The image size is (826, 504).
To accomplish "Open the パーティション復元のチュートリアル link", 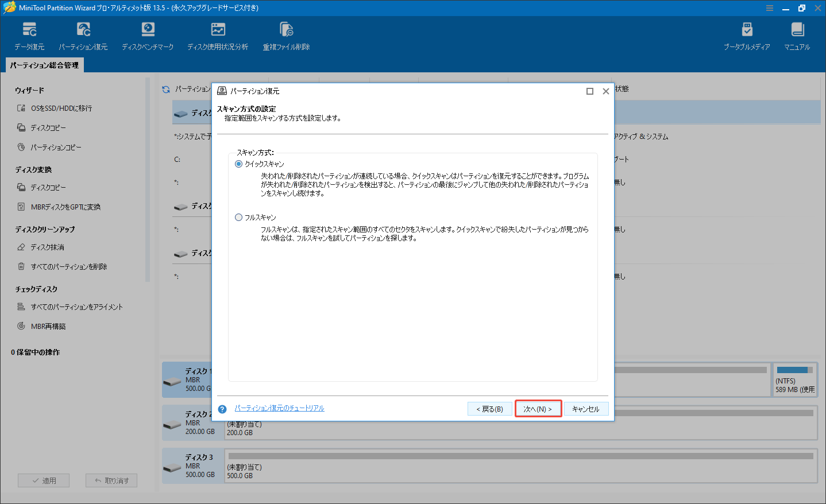I will 280,408.
